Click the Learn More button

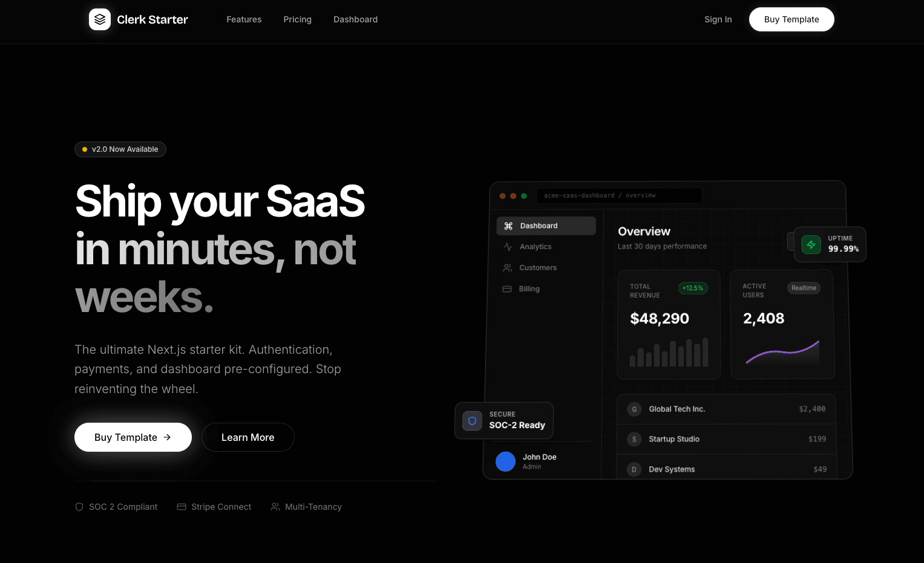(247, 437)
